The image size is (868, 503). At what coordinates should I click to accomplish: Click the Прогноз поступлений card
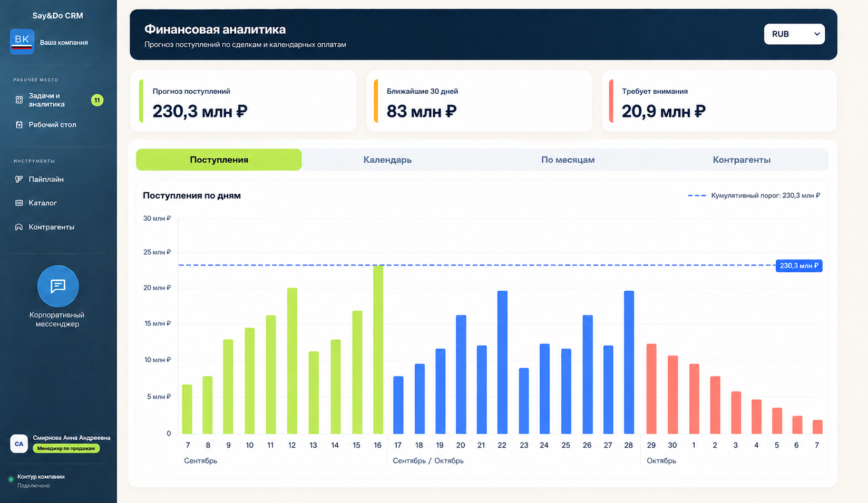pos(243,101)
